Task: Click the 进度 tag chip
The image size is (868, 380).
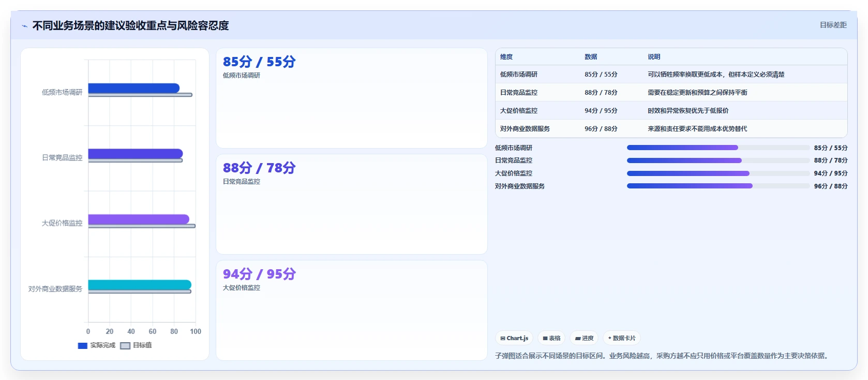Action: 584,338
